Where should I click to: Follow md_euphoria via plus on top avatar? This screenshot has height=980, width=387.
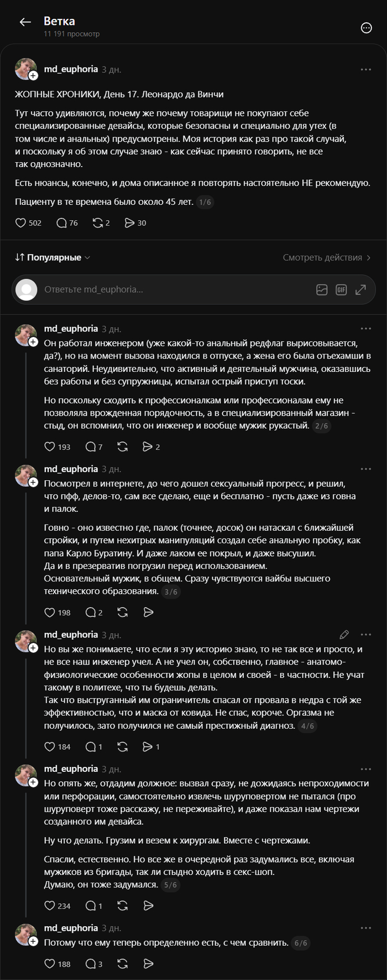click(x=33, y=75)
